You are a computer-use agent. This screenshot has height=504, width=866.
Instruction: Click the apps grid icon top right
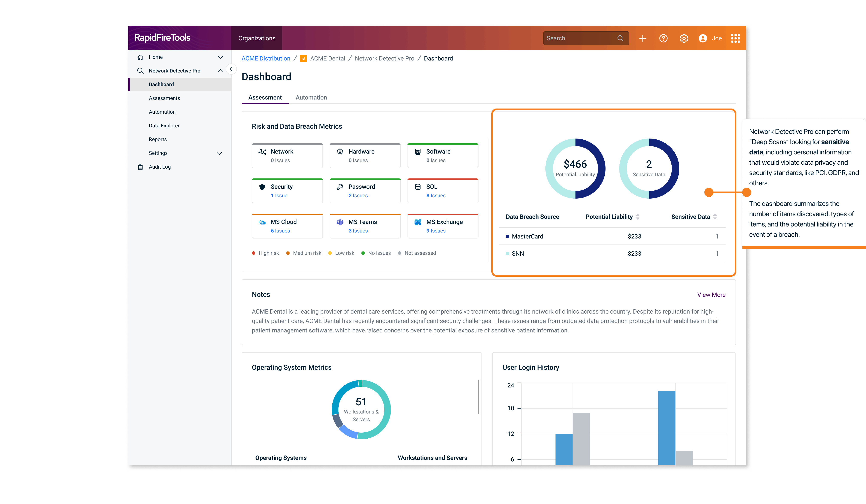pos(735,38)
